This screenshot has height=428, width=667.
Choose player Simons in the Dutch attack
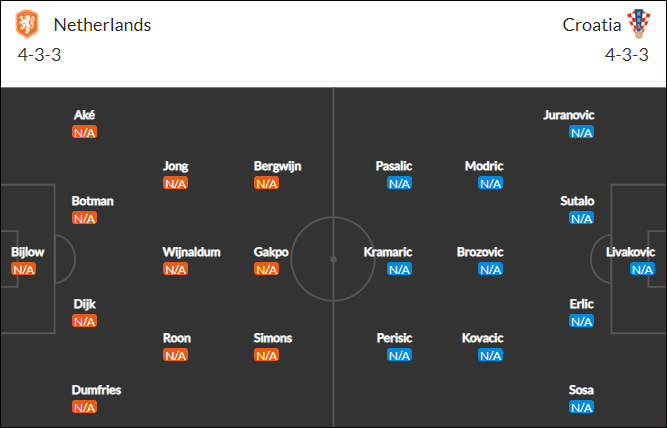273,338
